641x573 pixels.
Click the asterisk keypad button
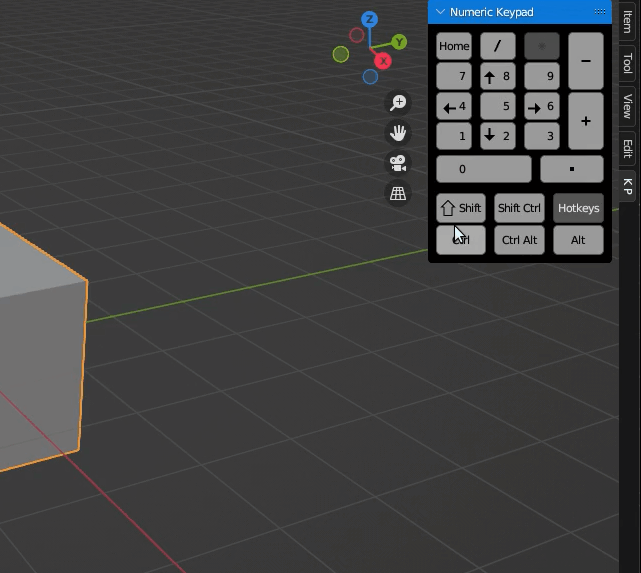[x=542, y=46]
